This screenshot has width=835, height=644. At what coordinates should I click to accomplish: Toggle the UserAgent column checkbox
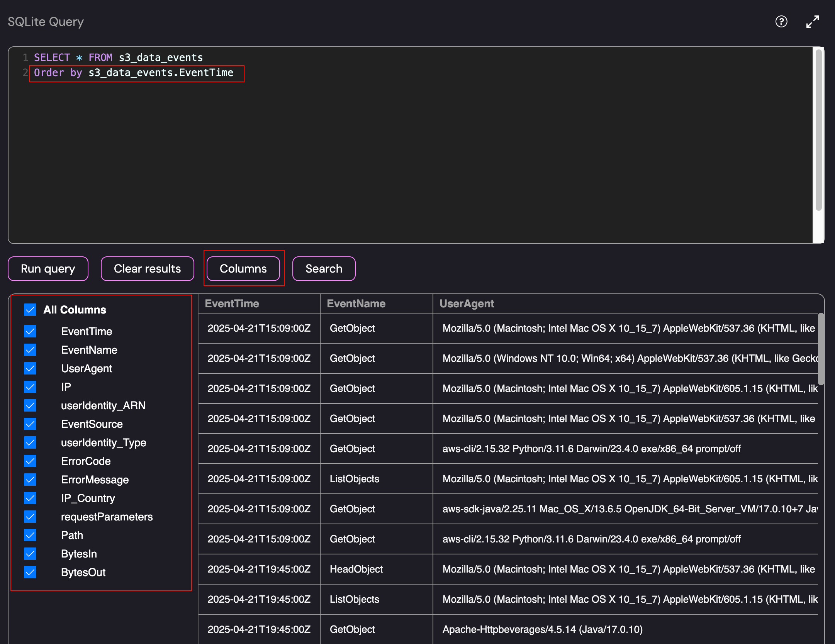coord(30,368)
